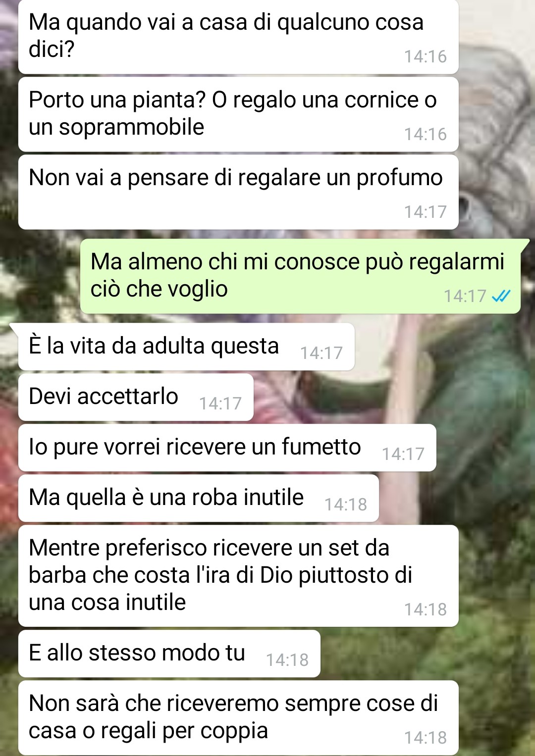535x756 pixels.
Task: Tap the 'E allo stesso modo tu' message
Action: point(169,654)
